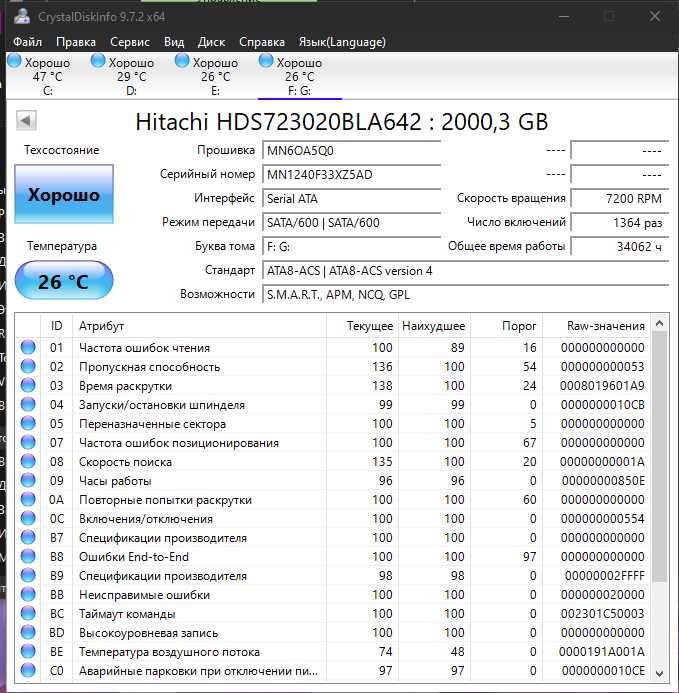Viewport: 679px width, 693px height.
Task: Click the status icon for Высокоуровневая запись
Action: pos(28,632)
